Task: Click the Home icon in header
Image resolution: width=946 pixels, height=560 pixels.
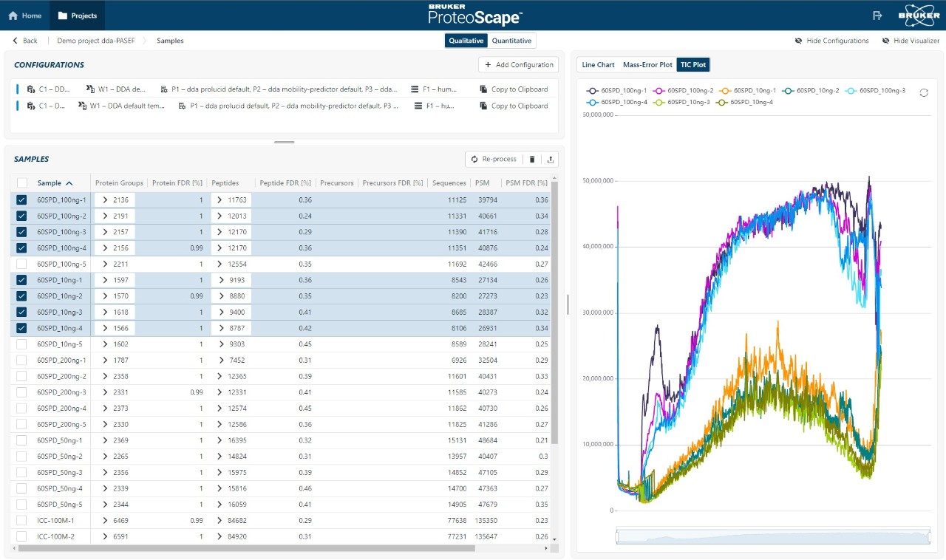Action: coord(13,16)
